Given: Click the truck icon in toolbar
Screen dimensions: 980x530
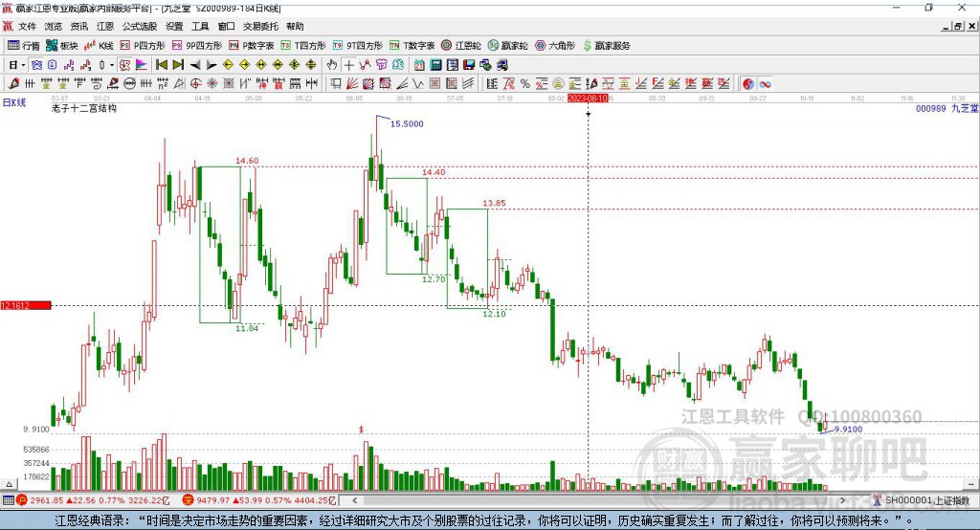Looking at the screenshot, I should click(501, 65).
